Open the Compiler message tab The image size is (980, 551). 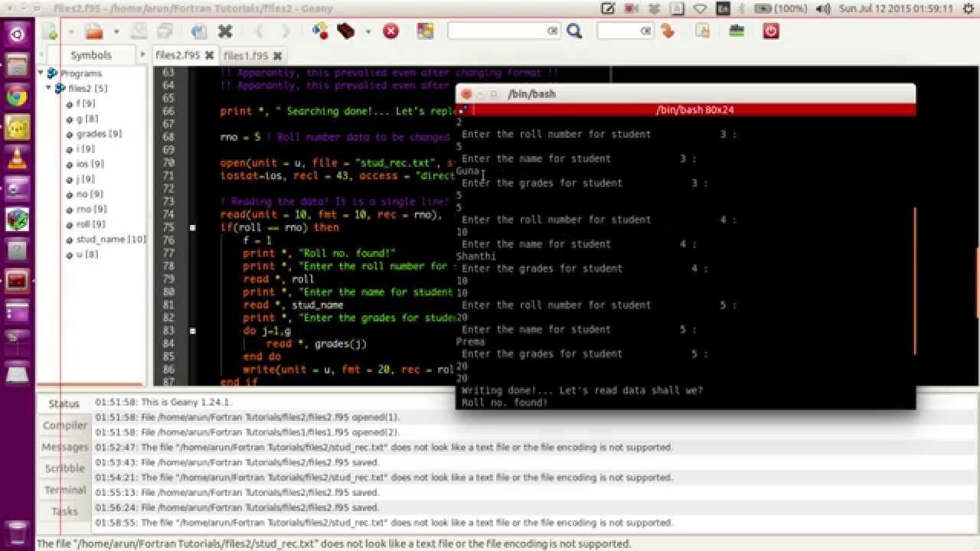click(65, 425)
